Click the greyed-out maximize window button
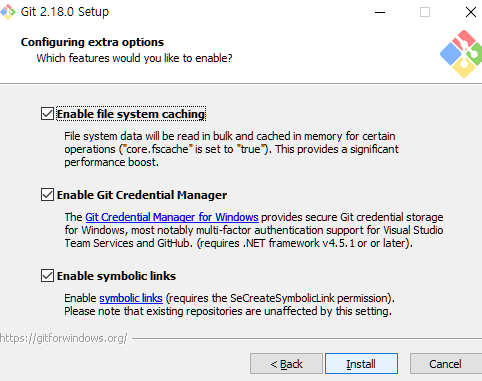This screenshot has height=381, width=482. [x=425, y=12]
